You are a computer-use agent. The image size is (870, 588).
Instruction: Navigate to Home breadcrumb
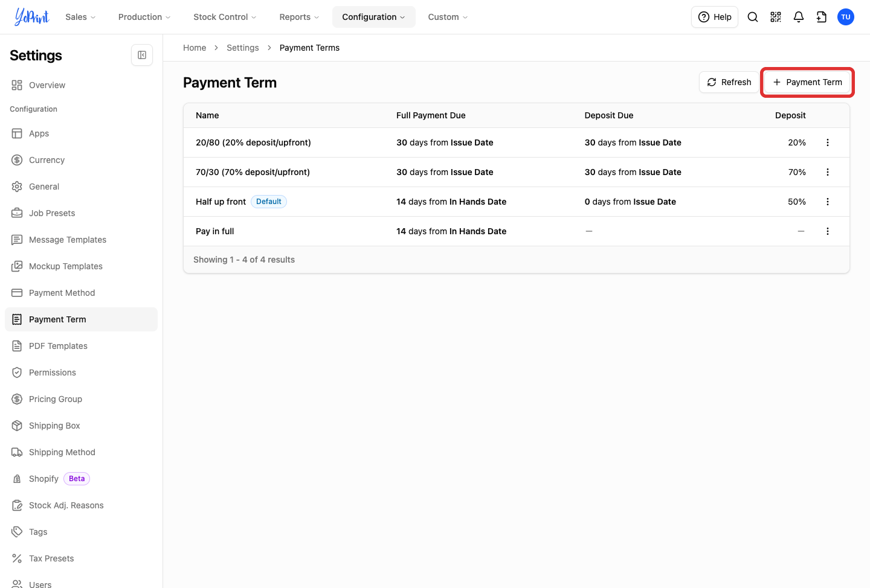point(195,48)
